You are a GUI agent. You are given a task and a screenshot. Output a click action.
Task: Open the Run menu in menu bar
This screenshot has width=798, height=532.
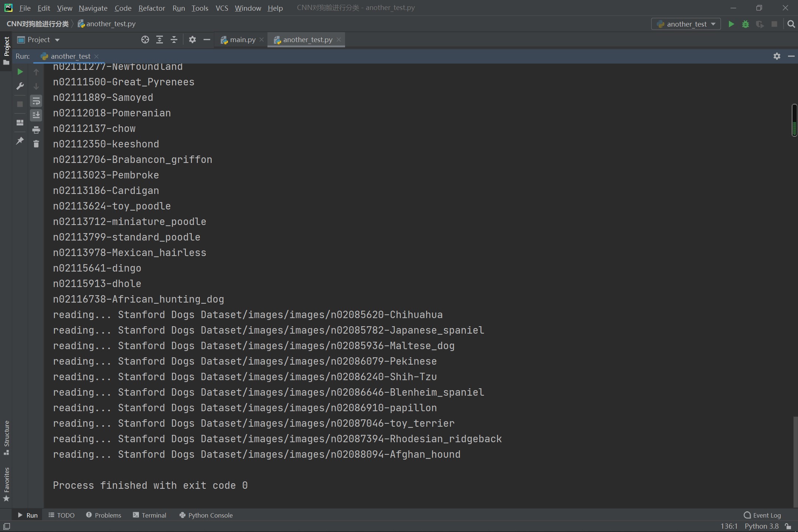(x=178, y=8)
